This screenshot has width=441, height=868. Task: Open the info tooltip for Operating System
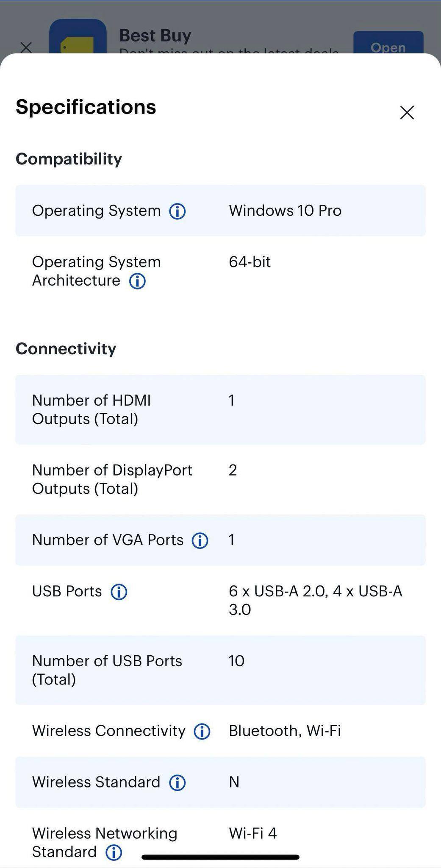click(x=178, y=211)
